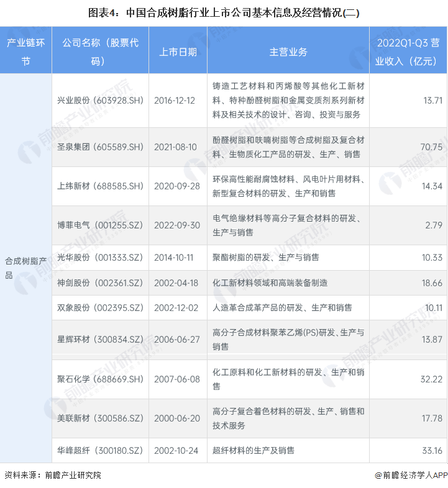The width and height of the screenshot is (448, 488).
Task: Select 华峰超纤 (300180.SZ) company cell
Action: [x=99, y=450]
